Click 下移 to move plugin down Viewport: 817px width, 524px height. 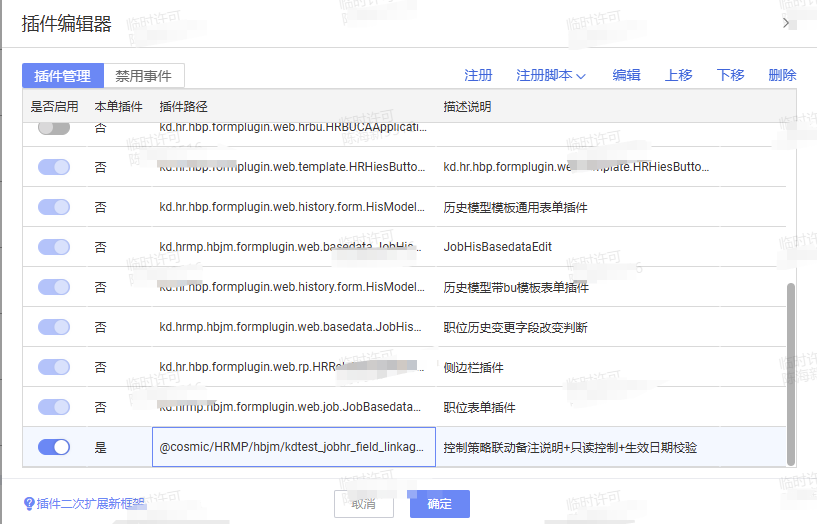[731, 76]
